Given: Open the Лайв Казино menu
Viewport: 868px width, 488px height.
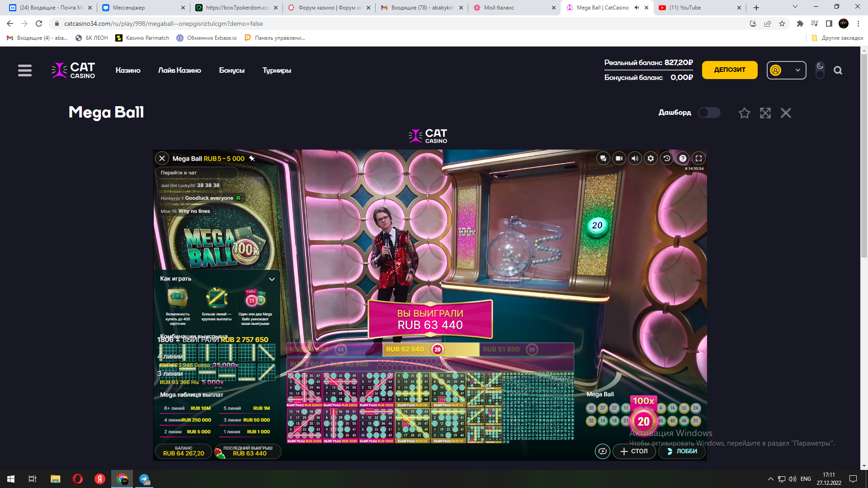Looking at the screenshot, I should (179, 70).
